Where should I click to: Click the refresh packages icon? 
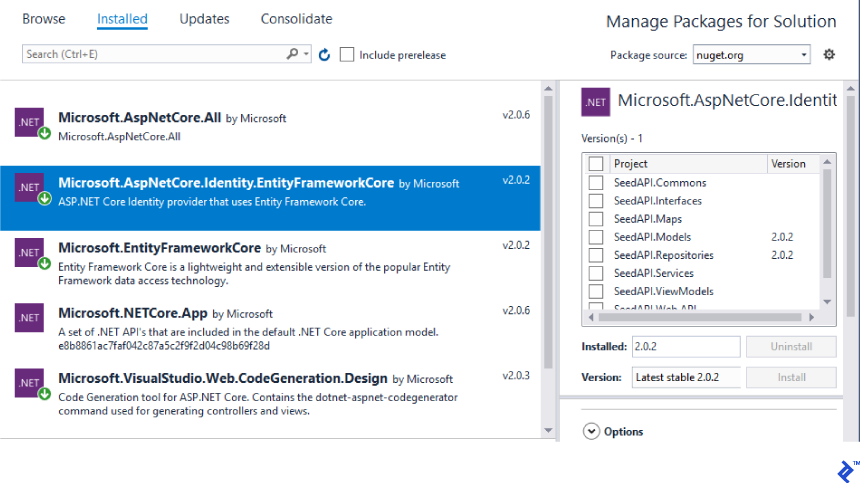[x=324, y=55]
